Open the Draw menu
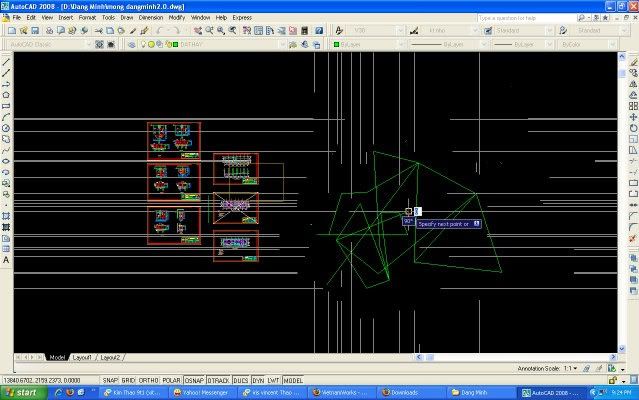The image size is (639, 400). [x=127, y=18]
